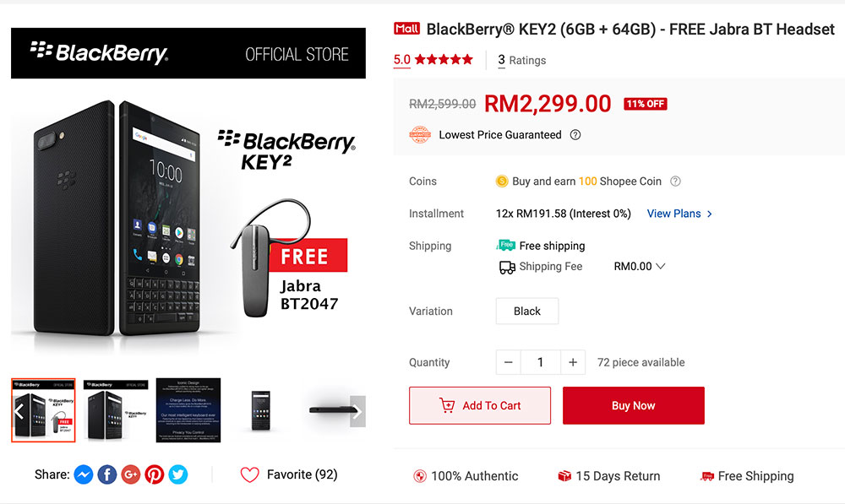Show previous thumbnails with left arrow
The height and width of the screenshot is (504, 845).
(19, 411)
